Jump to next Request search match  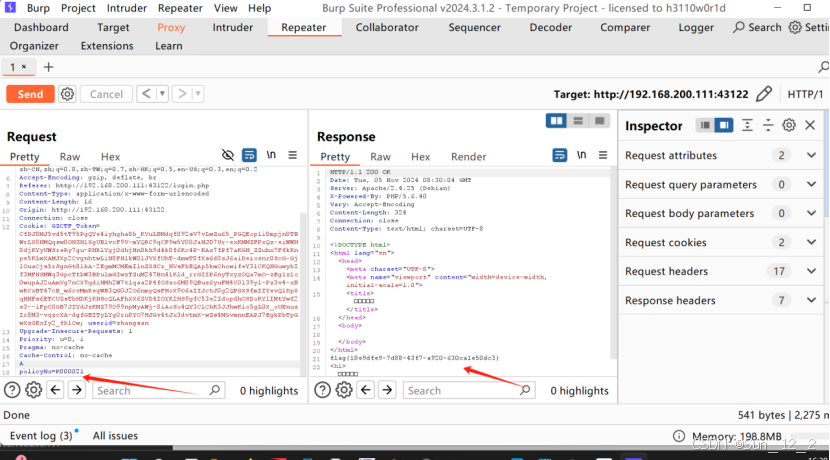click(x=77, y=390)
